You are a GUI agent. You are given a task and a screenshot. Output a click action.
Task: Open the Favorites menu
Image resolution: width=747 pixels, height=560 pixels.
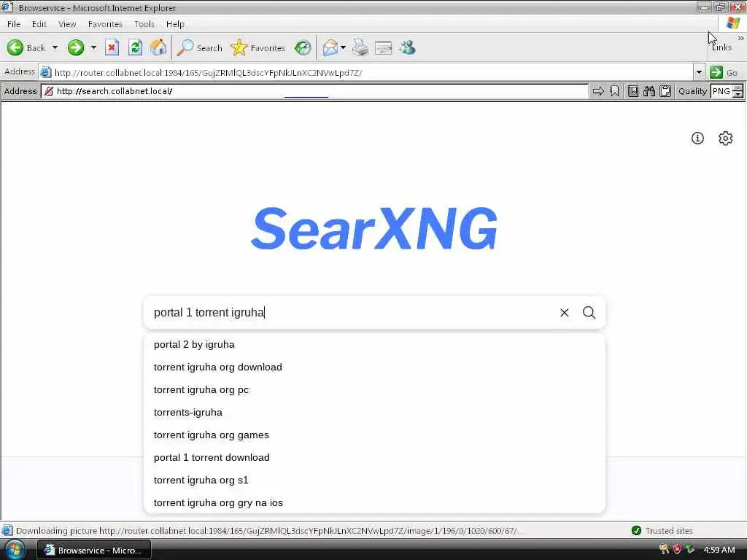(105, 24)
